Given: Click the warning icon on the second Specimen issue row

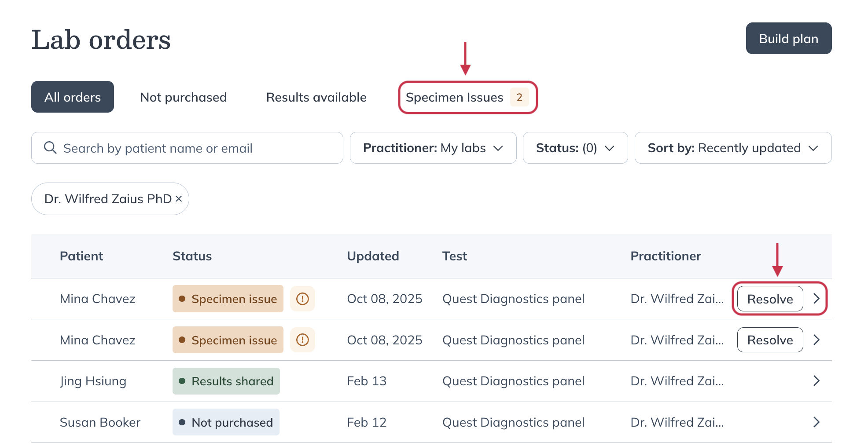Looking at the screenshot, I should [302, 340].
